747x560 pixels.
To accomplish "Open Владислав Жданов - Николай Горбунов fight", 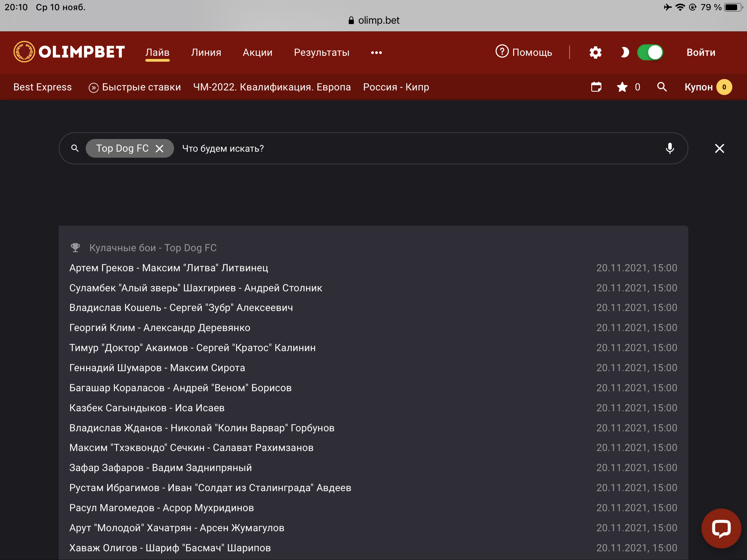I will point(373,428).
